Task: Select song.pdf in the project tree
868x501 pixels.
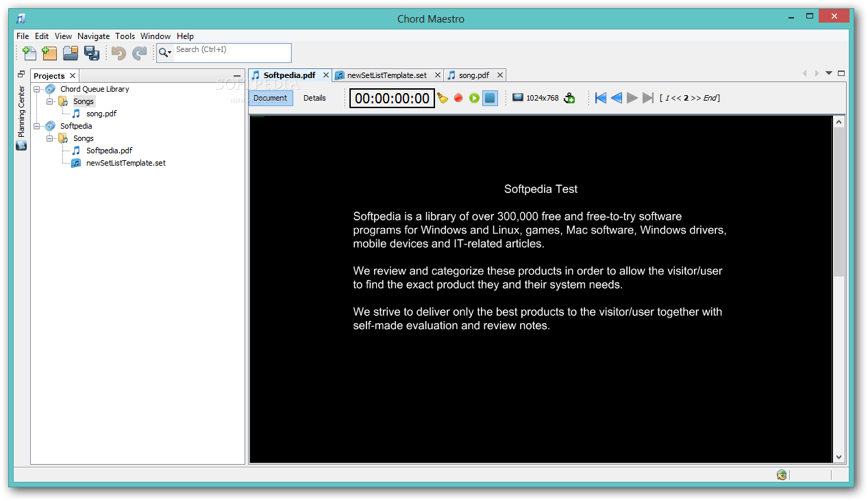Action: [101, 114]
